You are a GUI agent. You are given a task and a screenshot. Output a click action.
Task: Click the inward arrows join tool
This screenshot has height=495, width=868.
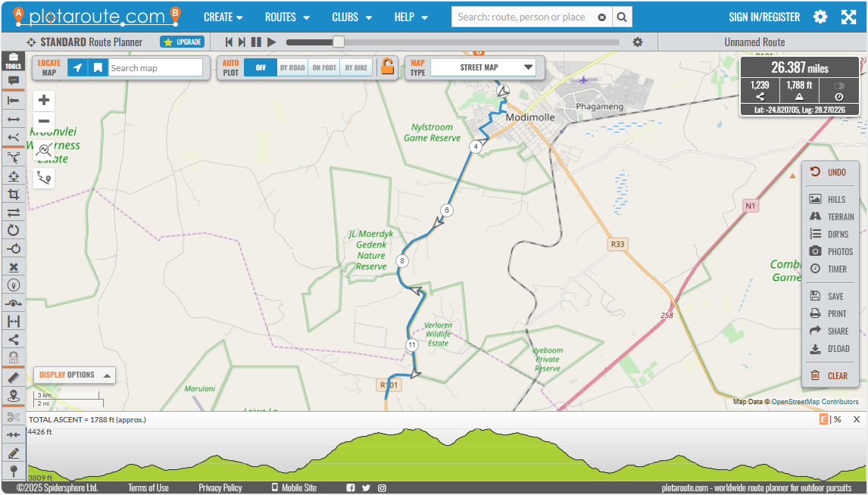coord(14,435)
